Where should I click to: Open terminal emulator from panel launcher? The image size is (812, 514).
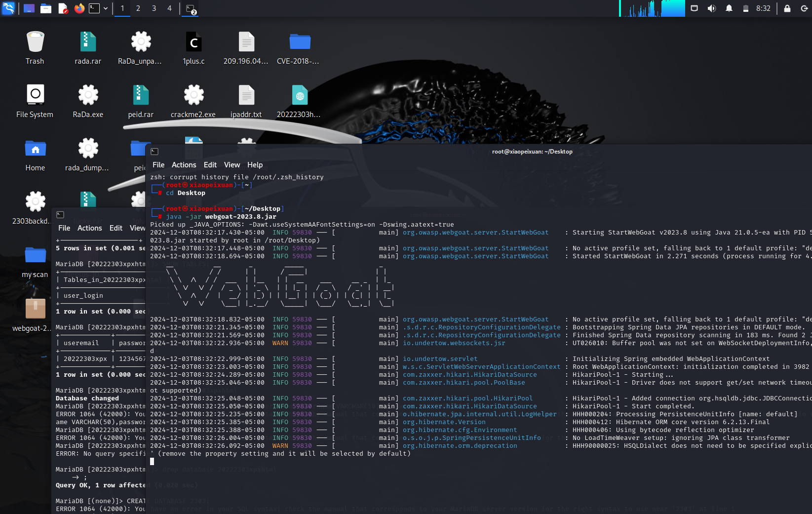[x=94, y=8]
